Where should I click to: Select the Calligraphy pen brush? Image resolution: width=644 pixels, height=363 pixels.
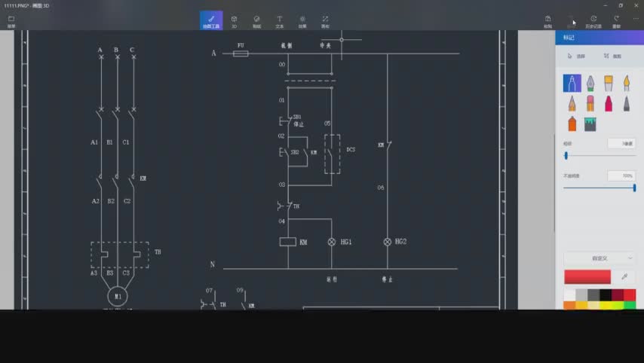point(590,84)
